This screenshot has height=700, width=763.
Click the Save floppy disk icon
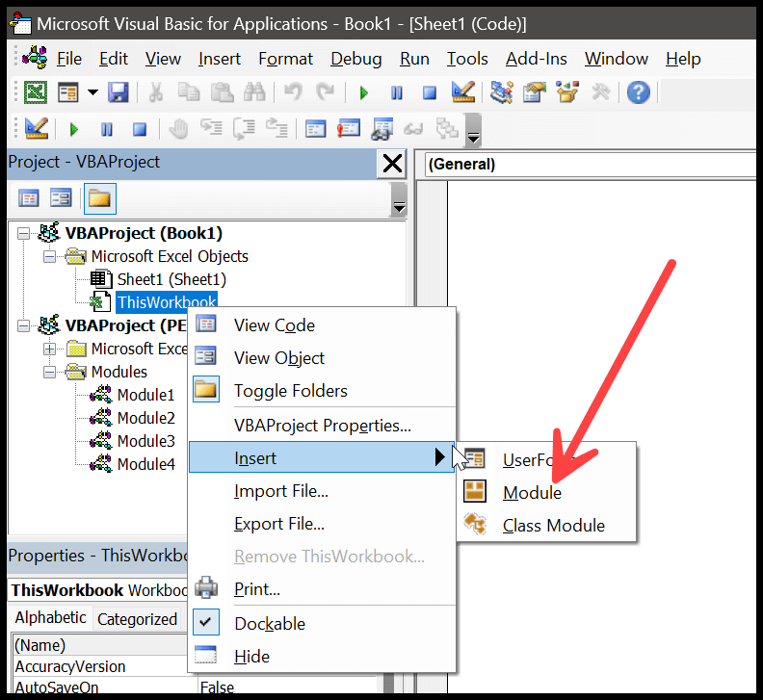tap(118, 91)
